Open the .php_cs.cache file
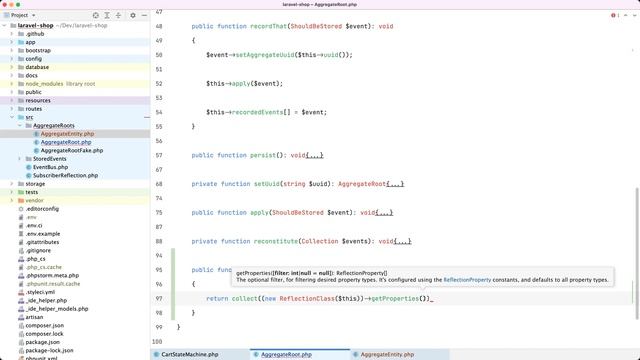Screen dimensions: 640x360 [43, 267]
